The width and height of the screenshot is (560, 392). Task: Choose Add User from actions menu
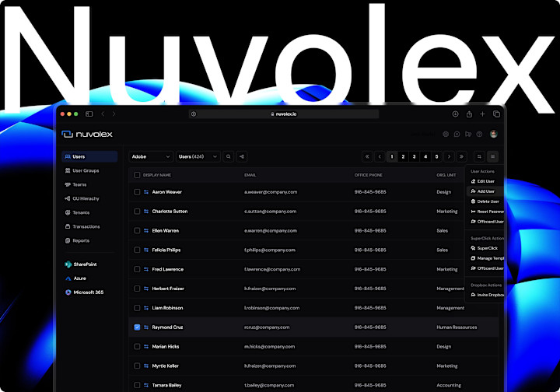(x=485, y=191)
